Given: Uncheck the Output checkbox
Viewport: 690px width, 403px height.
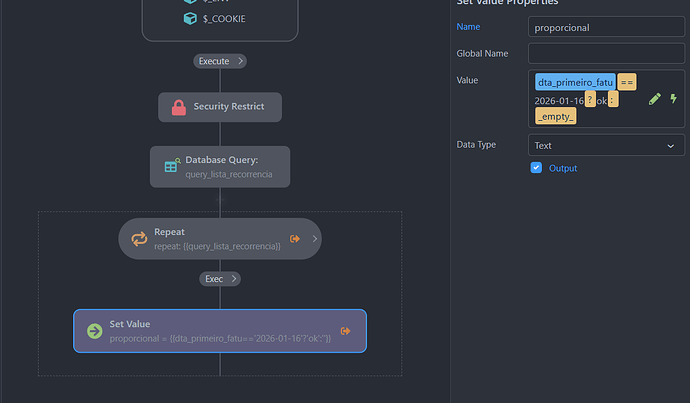Looking at the screenshot, I should point(536,168).
